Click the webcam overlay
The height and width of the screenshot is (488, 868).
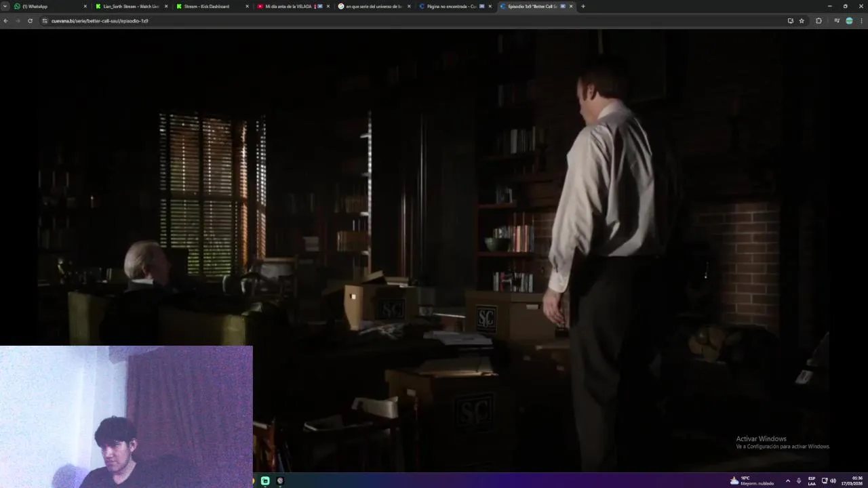126,417
